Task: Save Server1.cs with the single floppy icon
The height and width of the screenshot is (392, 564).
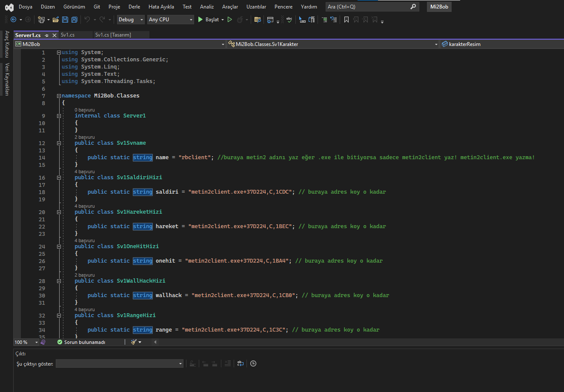Action: click(x=65, y=20)
